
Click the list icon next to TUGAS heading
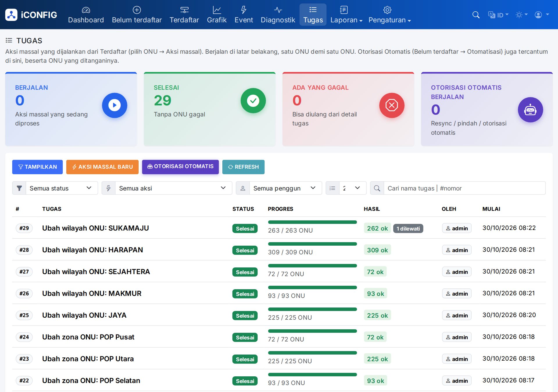(x=9, y=40)
